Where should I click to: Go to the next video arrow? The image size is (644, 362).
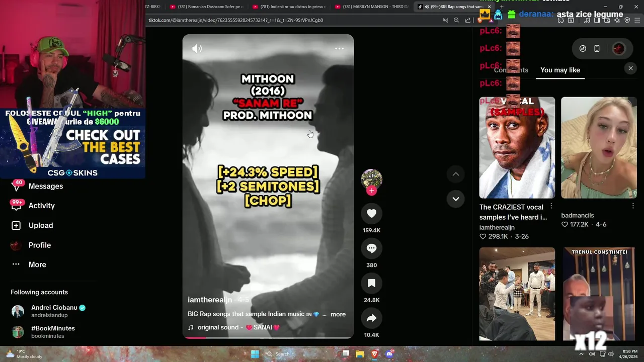click(x=455, y=199)
